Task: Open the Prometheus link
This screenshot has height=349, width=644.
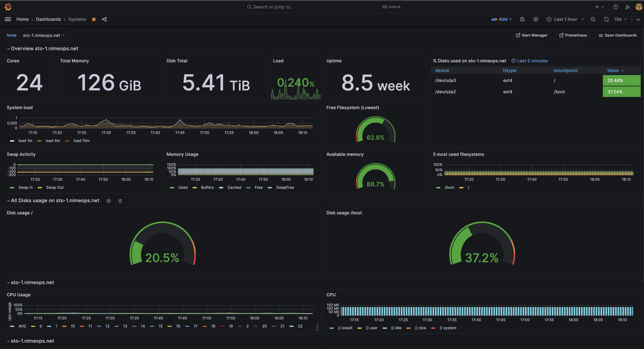Action: click(x=573, y=35)
